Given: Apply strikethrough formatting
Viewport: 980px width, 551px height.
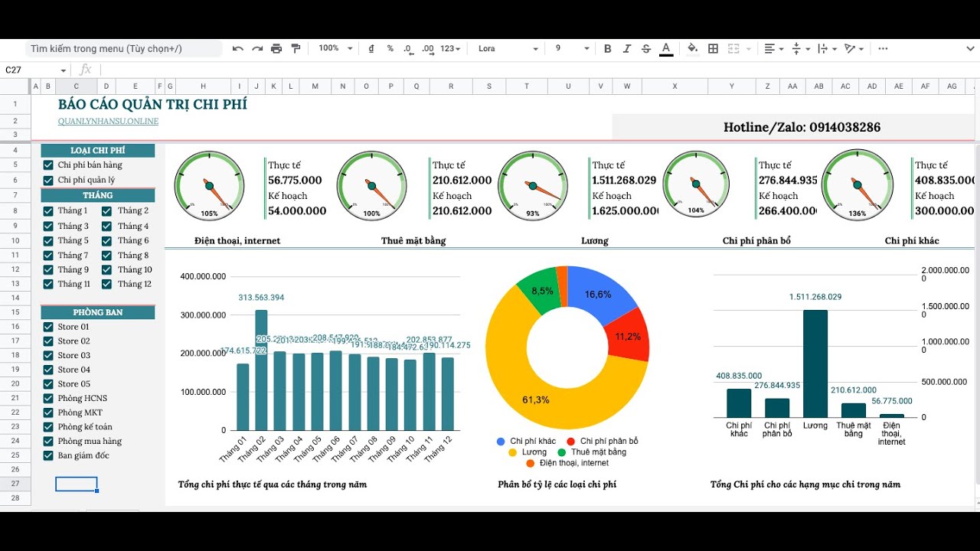Looking at the screenshot, I should coord(646,49).
